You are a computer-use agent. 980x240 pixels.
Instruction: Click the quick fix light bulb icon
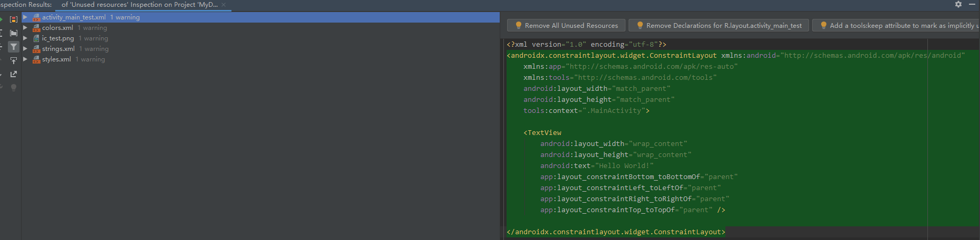[x=14, y=88]
